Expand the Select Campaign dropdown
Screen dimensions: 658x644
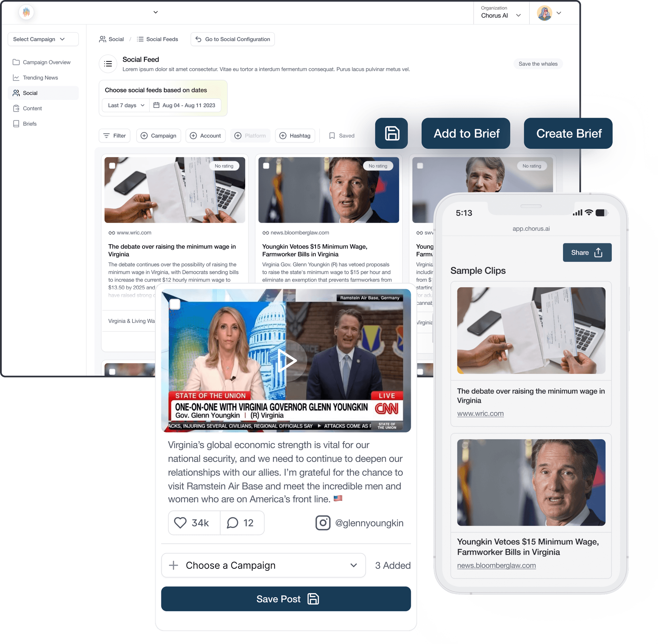point(38,39)
